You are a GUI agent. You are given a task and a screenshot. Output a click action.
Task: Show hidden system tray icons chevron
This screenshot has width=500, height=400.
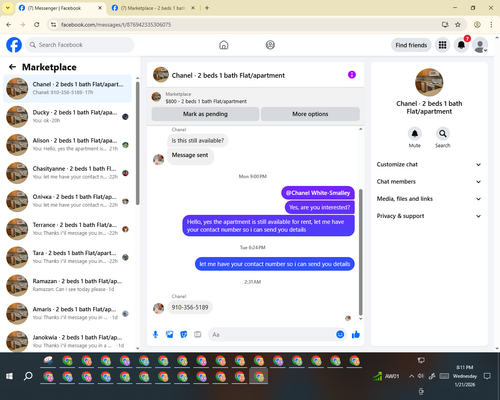click(x=412, y=376)
